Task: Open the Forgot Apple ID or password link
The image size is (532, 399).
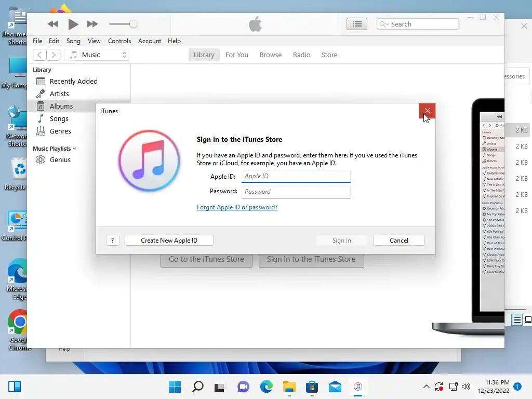Action: click(x=237, y=207)
